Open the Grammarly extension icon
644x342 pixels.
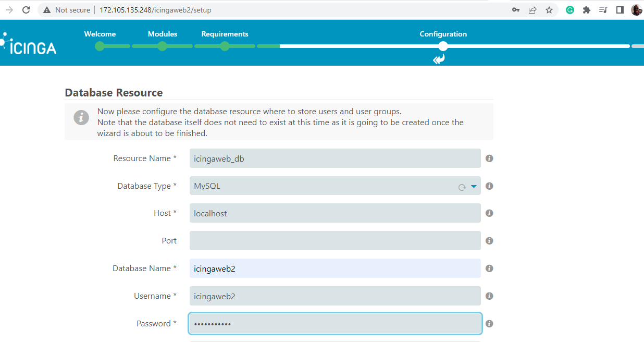pos(570,10)
